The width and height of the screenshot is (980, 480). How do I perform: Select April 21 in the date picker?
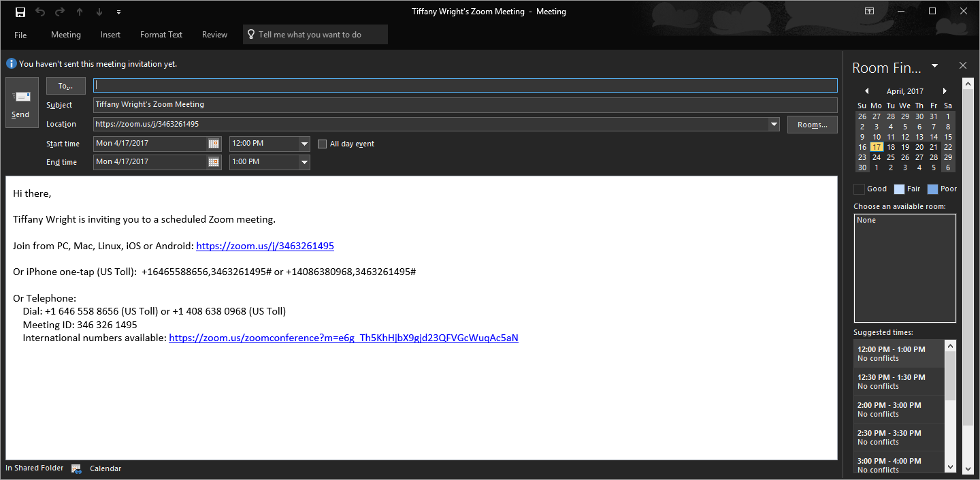click(x=934, y=147)
